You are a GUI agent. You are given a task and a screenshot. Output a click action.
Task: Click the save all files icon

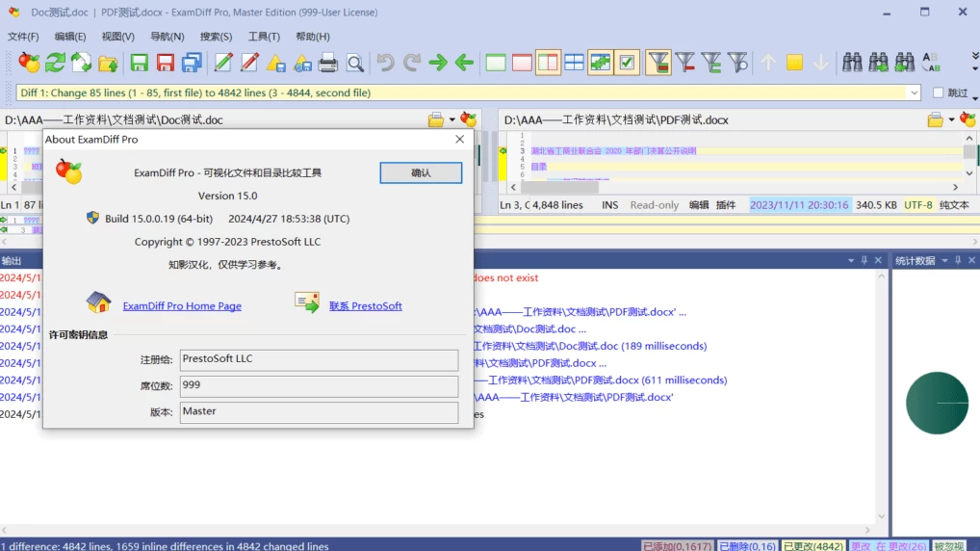(192, 64)
